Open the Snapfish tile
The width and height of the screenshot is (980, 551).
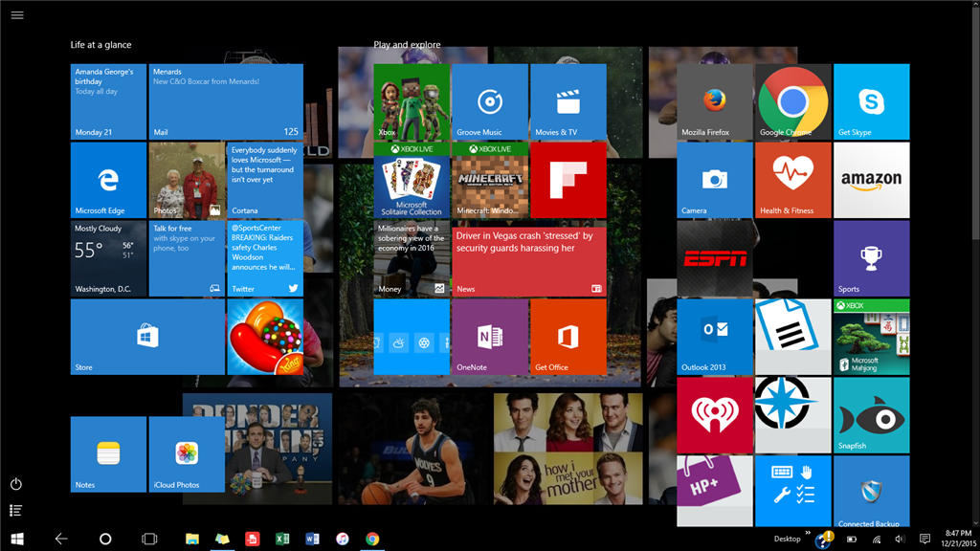click(871, 415)
